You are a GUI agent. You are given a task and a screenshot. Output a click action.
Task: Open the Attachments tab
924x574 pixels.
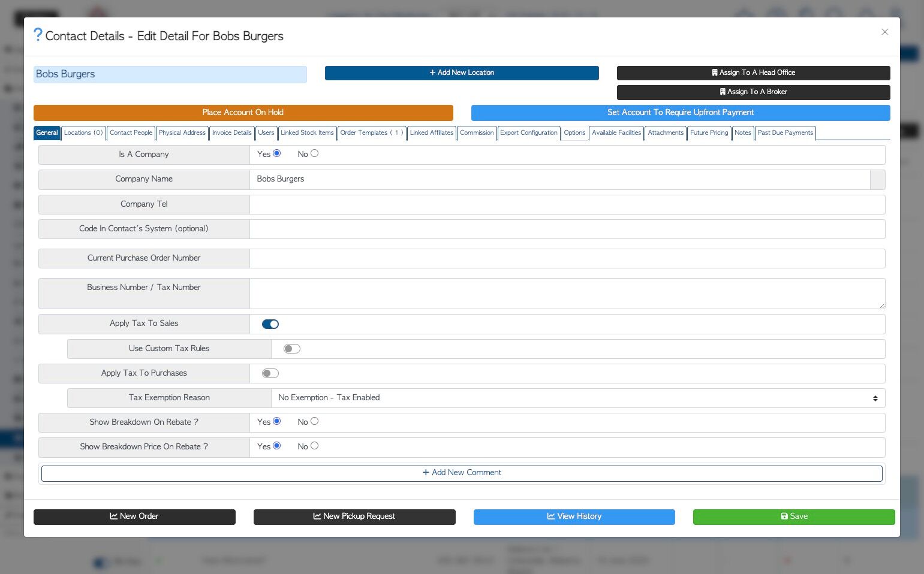666,133
